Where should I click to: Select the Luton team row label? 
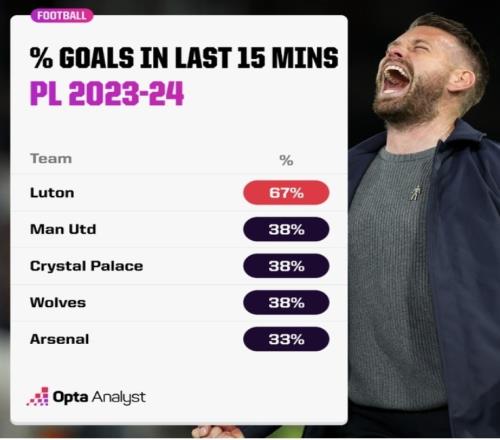tap(52, 193)
